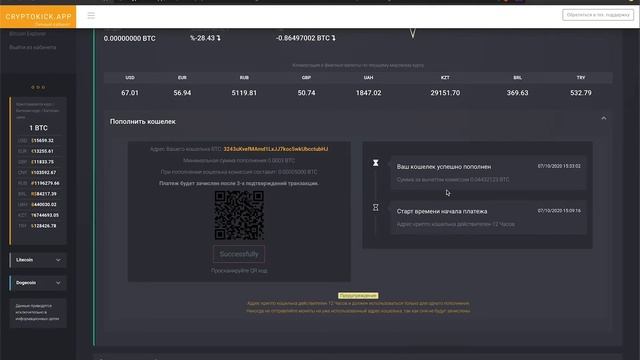Click the 532.79 TRY value
Image resolution: width=640 pixels, height=360 pixels.
coord(581,93)
